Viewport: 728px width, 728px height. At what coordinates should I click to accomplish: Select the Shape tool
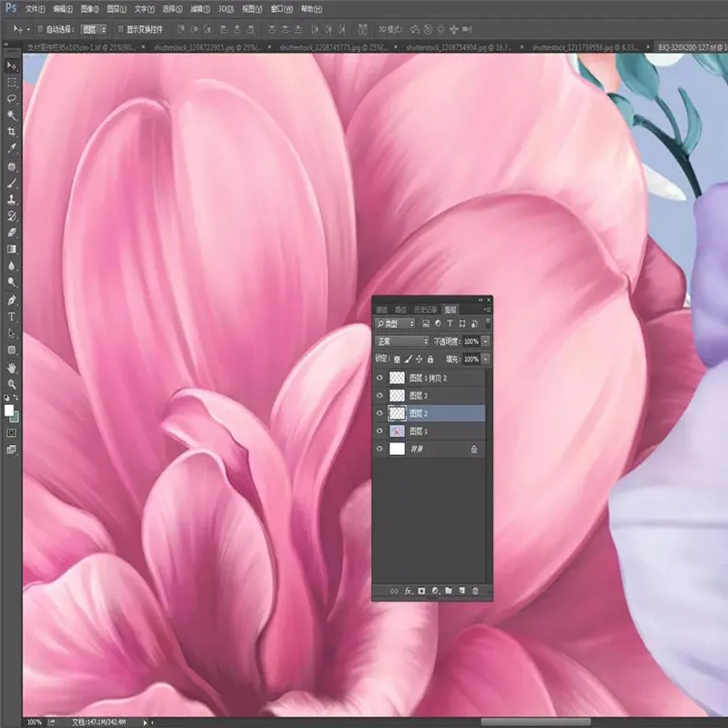point(12,349)
